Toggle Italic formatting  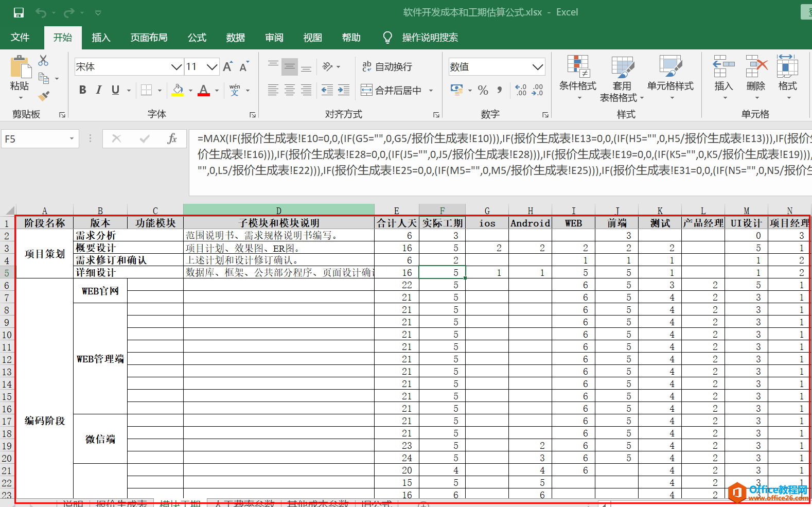pyautogui.click(x=99, y=90)
